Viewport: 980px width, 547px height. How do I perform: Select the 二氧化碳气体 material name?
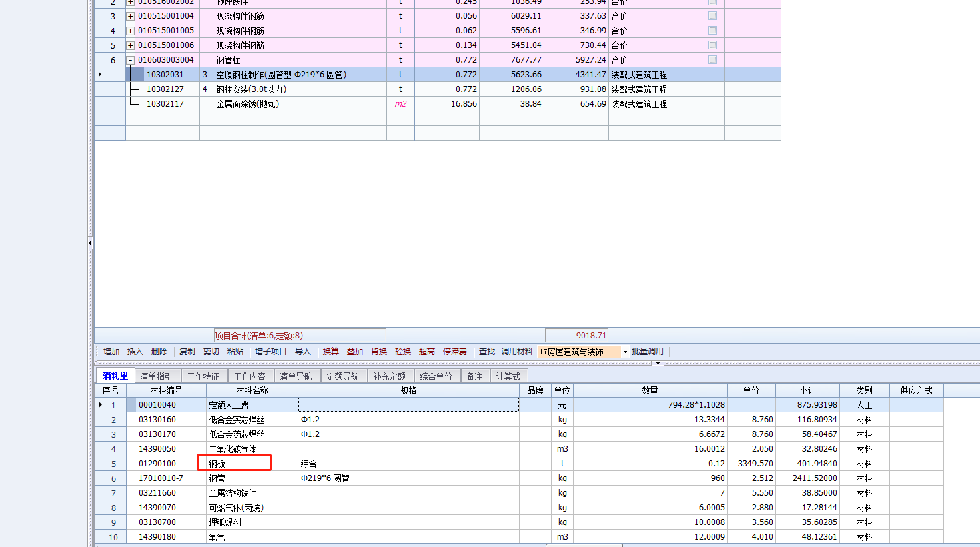tap(233, 449)
